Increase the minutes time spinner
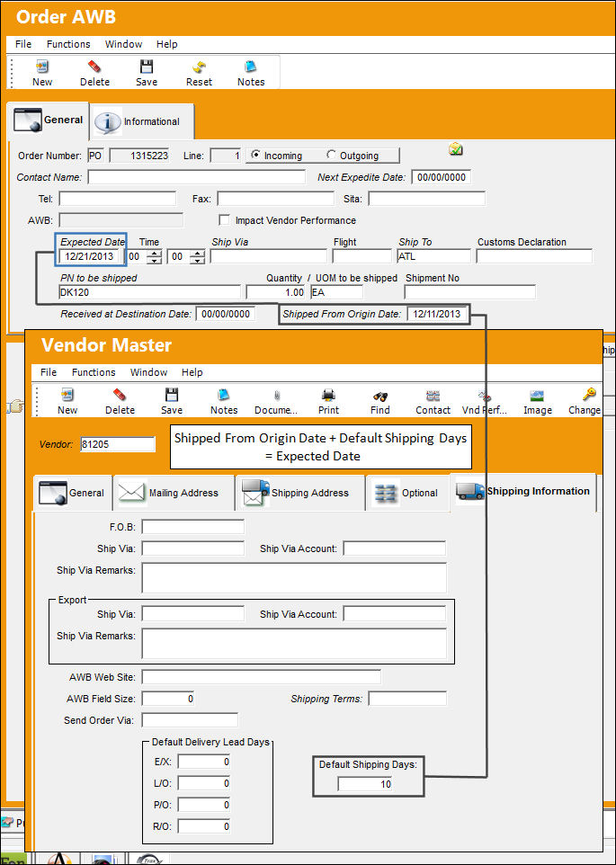This screenshot has height=865, width=616. 199,254
